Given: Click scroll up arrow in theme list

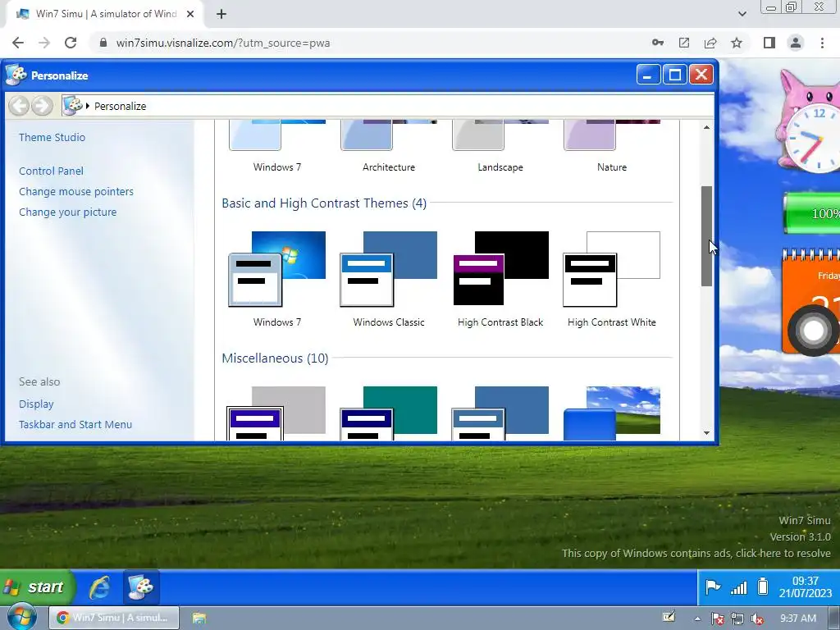Looking at the screenshot, I should click(x=706, y=127).
